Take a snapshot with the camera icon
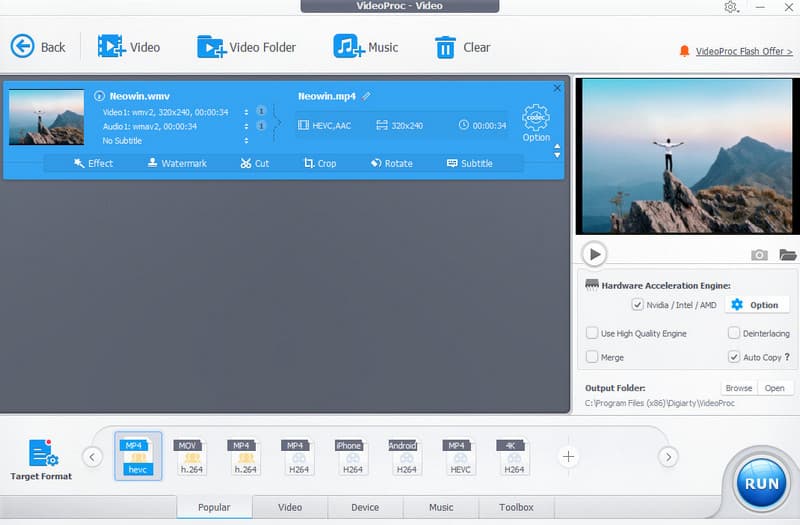Viewport: 800px width, 525px height. click(x=759, y=255)
